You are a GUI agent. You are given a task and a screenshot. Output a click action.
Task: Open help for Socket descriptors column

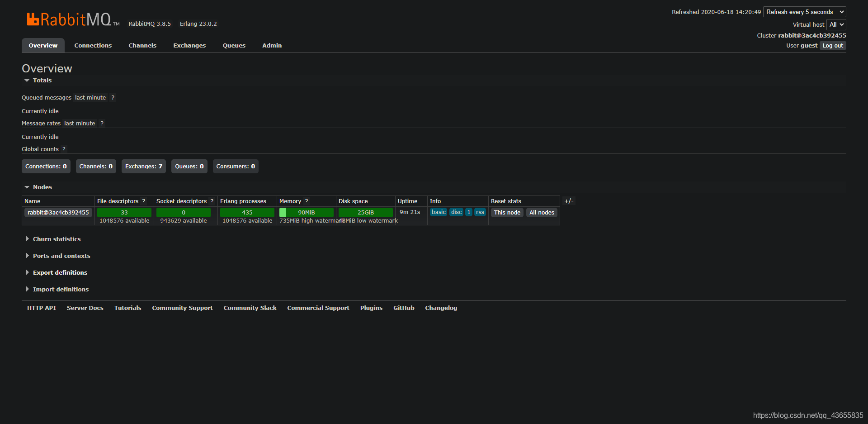coord(212,201)
